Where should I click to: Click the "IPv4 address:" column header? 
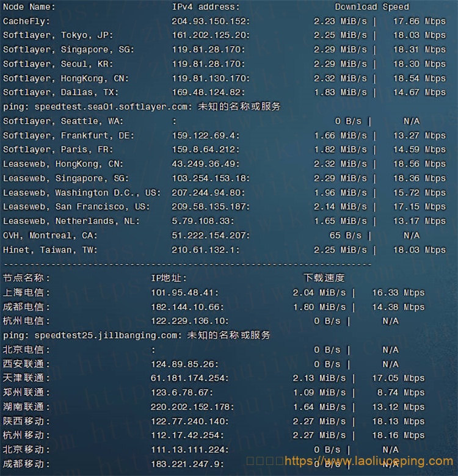tap(206, 7)
